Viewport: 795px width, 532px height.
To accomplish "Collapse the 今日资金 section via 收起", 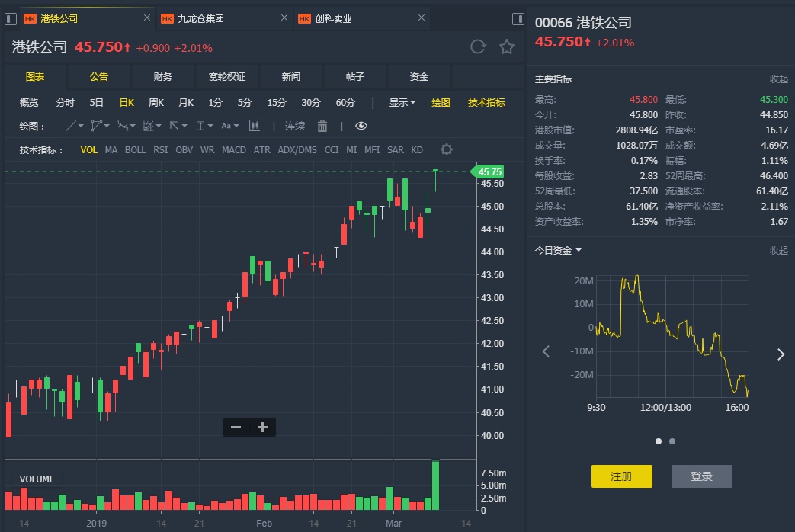I will click(779, 250).
